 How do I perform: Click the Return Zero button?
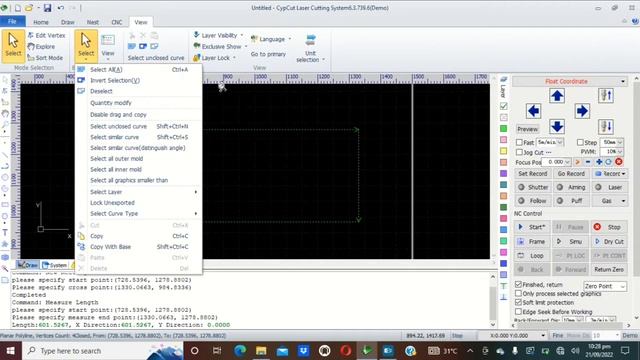click(x=609, y=269)
